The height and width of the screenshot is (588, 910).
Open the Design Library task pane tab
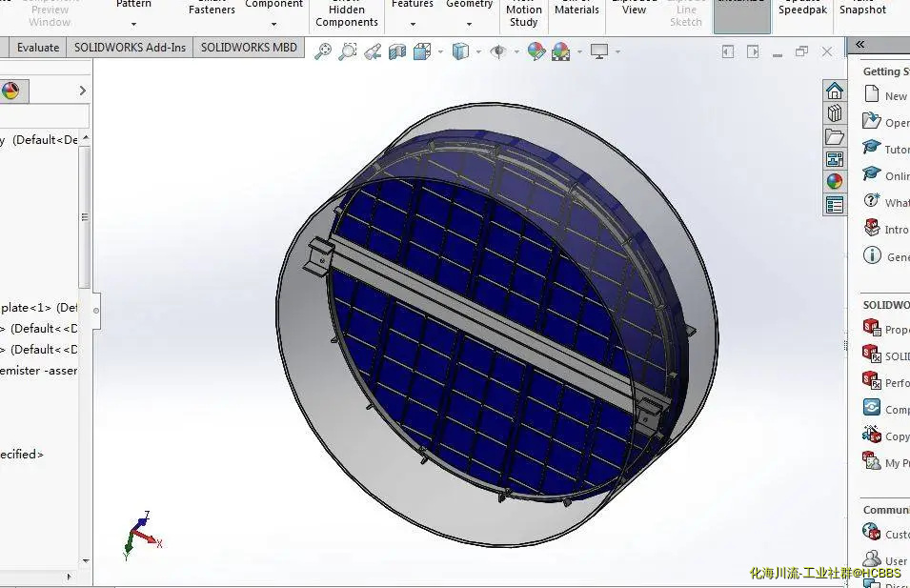pos(835,113)
